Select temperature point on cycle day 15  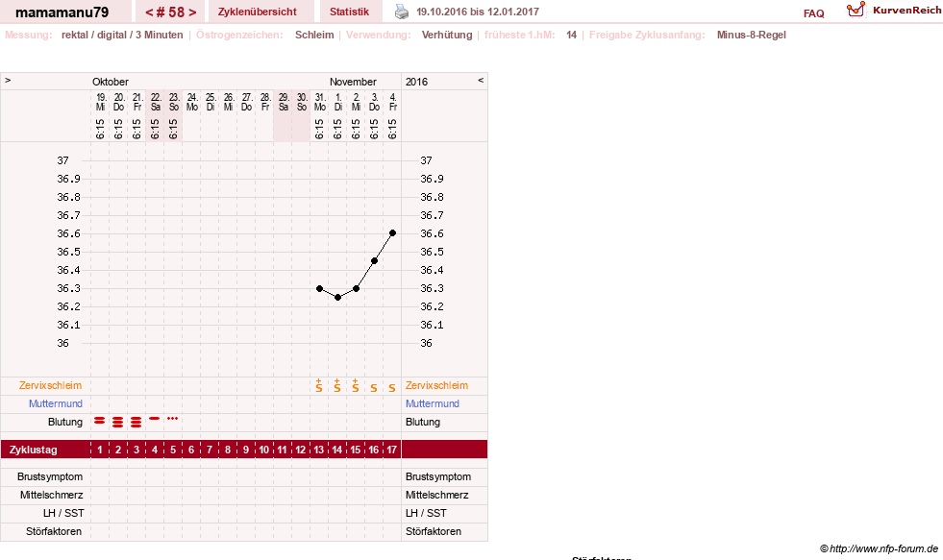pos(356,288)
